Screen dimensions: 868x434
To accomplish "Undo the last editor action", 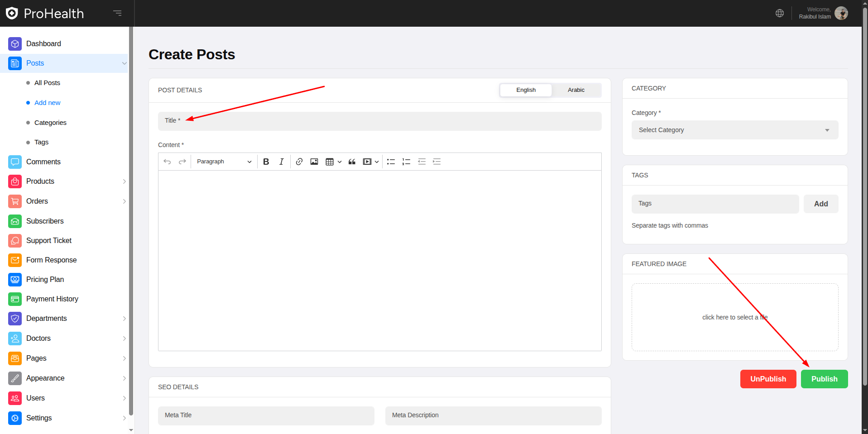I will (167, 162).
